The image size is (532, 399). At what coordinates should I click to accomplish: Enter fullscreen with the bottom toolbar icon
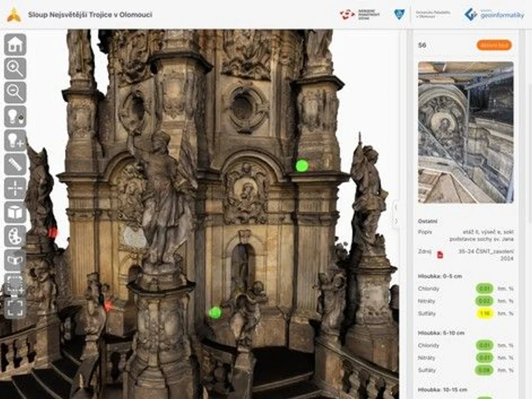(15, 307)
